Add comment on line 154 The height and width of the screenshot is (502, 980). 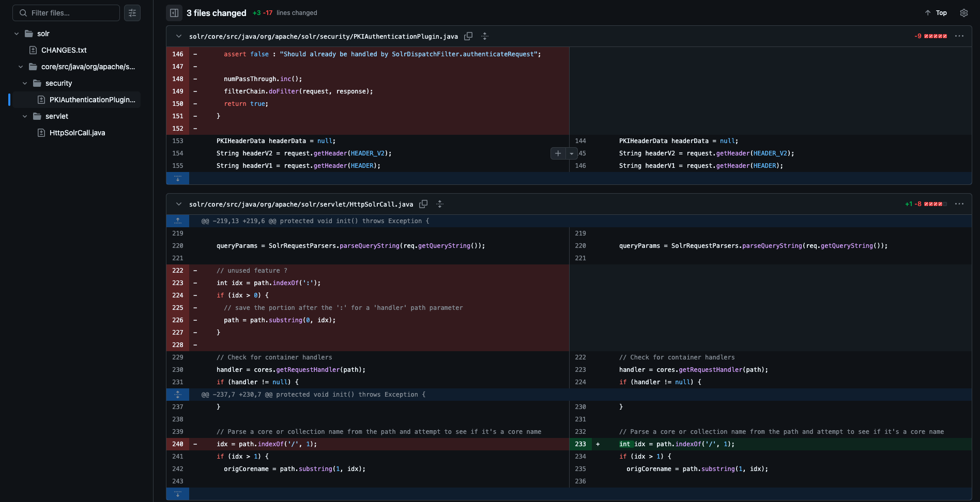tap(558, 153)
